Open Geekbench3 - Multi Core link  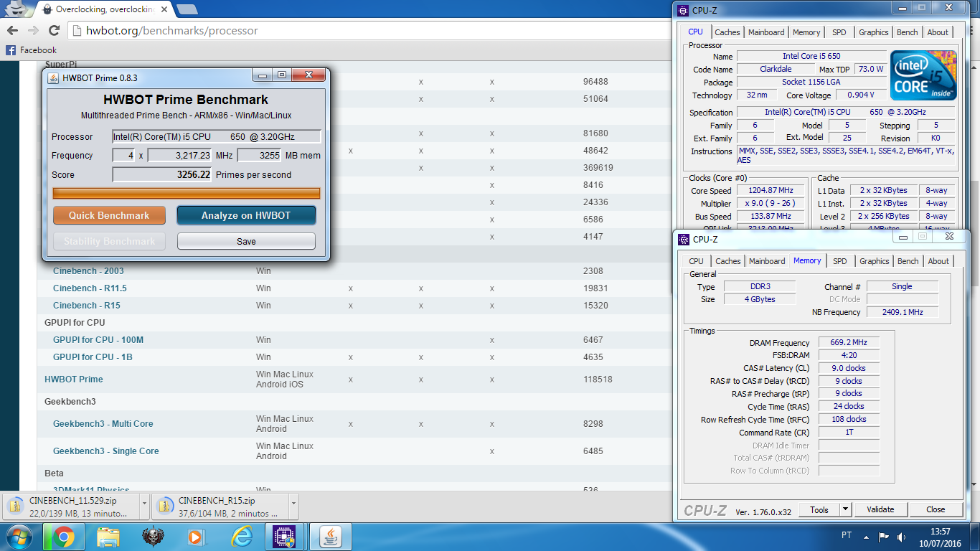click(103, 424)
